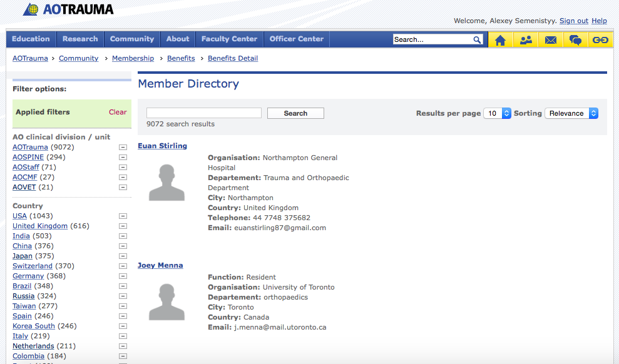Toggle the exclude box beside United Kingdom
Image resolution: width=619 pixels, height=364 pixels.
pyautogui.click(x=123, y=226)
